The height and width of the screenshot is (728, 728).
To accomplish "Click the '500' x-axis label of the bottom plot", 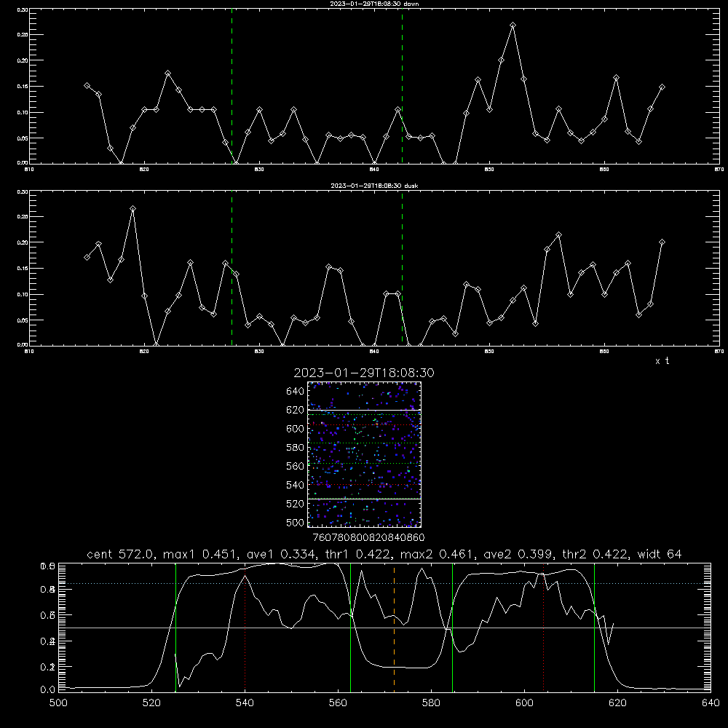I will 58,703.
